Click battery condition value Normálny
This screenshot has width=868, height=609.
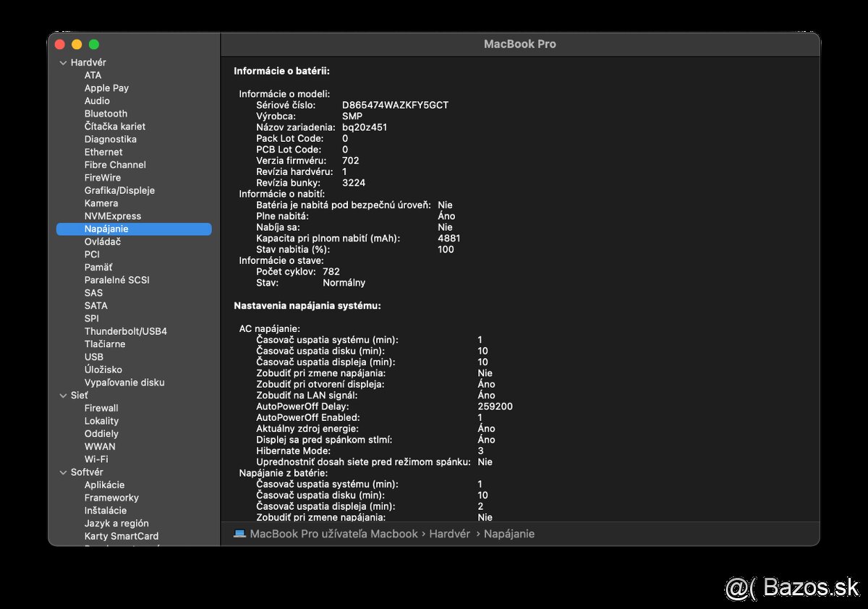click(x=344, y=283)
